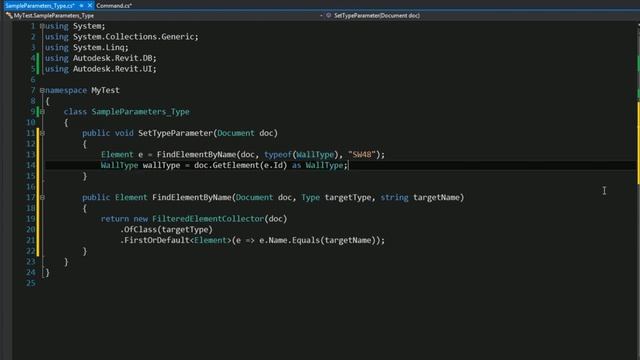Click on Autodesk.Revit.UI using line
The image size is (640, 360).
click(x=114, y=69)
